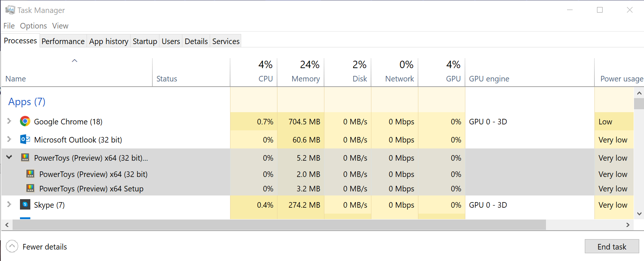Click the Google Chrome app icon
Image resolution: width=644 pixels, height=261 pixels.
(x=25, y=121)
